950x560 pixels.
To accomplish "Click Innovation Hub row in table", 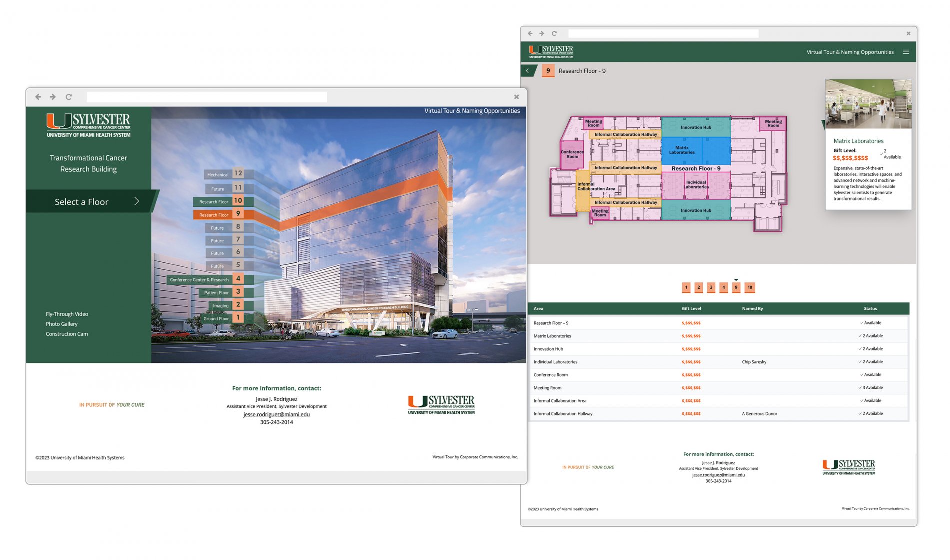I will 718,349.
